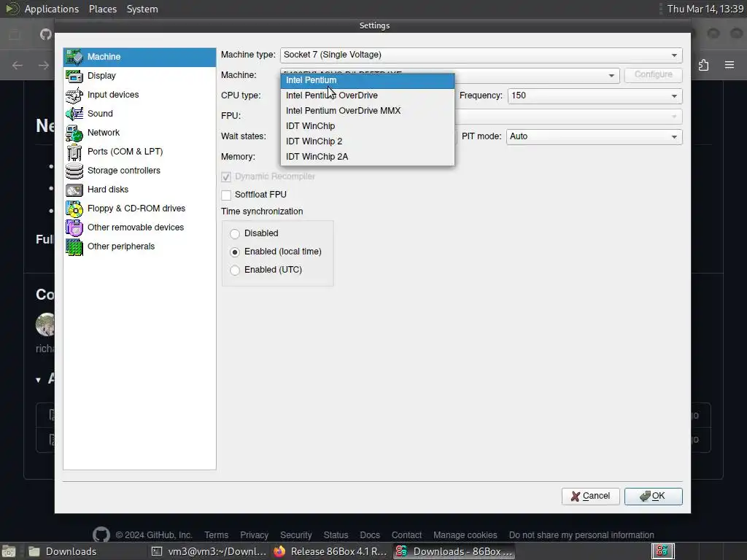Click the 86Box tray icon in bottom panel
This screenshot has height=560, width=747.
662,551
